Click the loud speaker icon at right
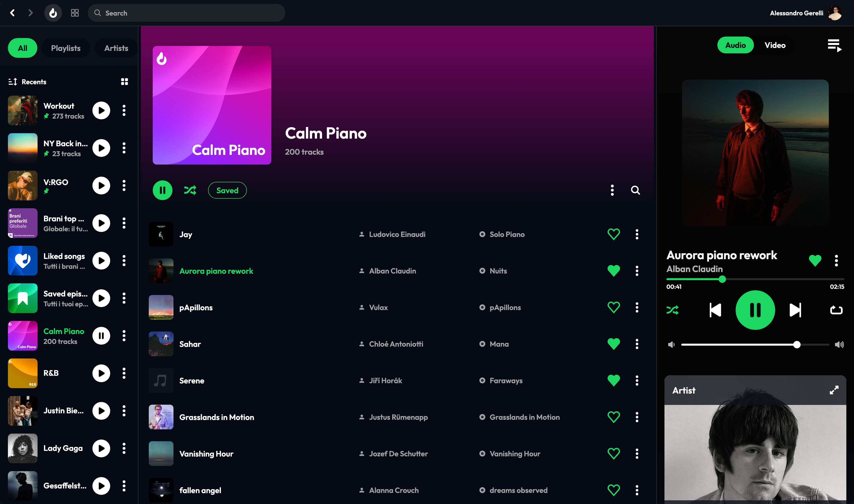This screenshot has height=504, width=854. pos(839,345)
